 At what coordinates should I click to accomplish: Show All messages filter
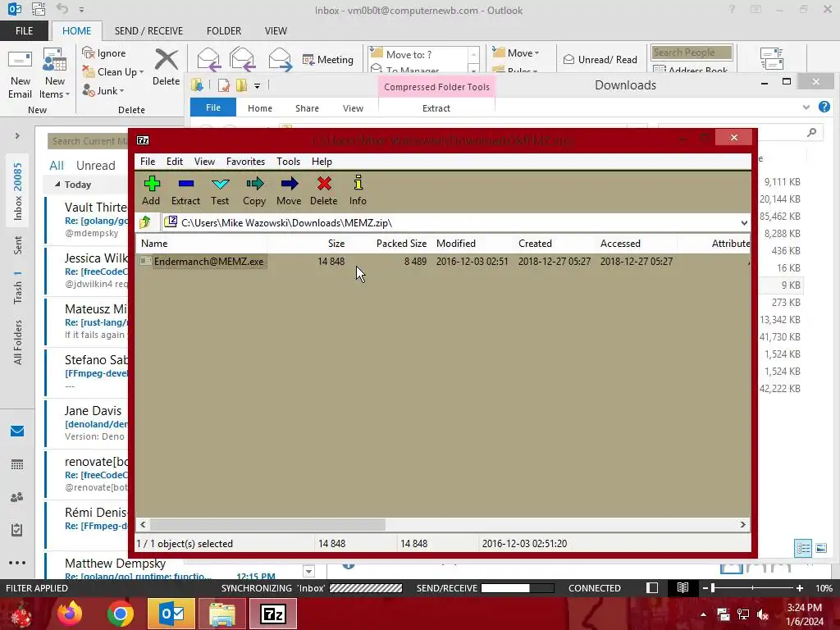(x=57, y=166)
